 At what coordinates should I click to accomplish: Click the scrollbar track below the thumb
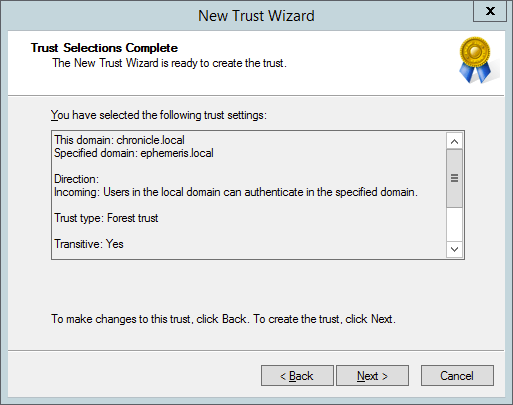tap(454, 224)
